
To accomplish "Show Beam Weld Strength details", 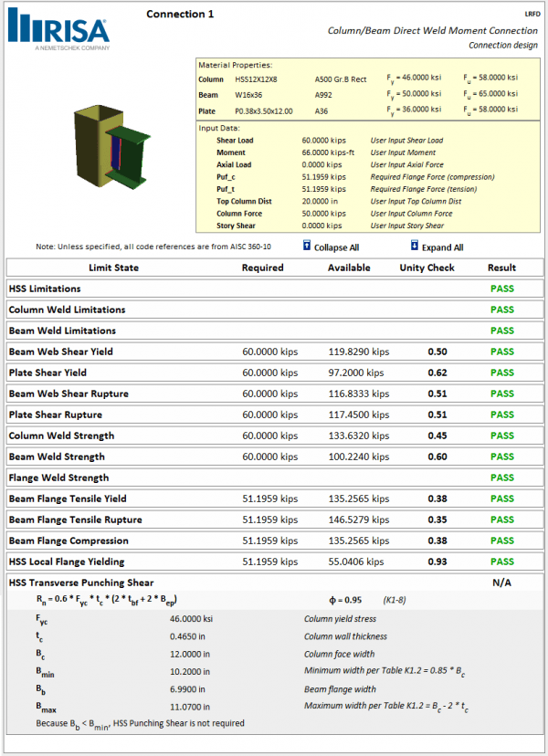I will [x=57, y=457].
